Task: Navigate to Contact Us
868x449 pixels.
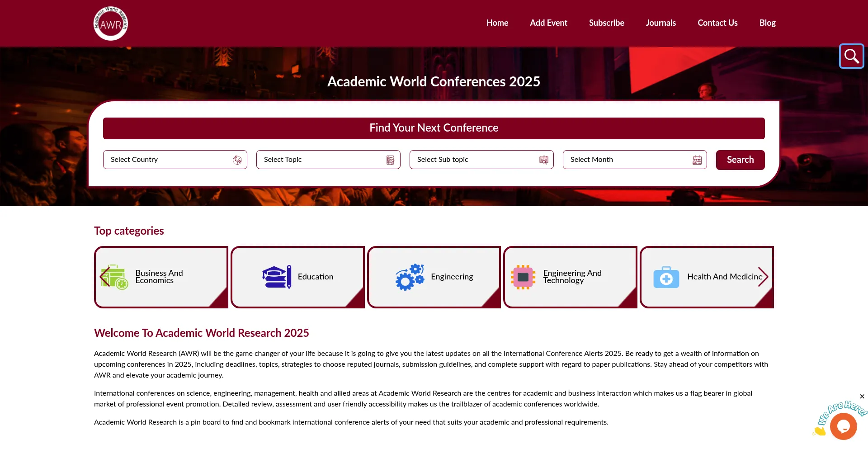Action: pyautogui.click(x=717, y=23)
